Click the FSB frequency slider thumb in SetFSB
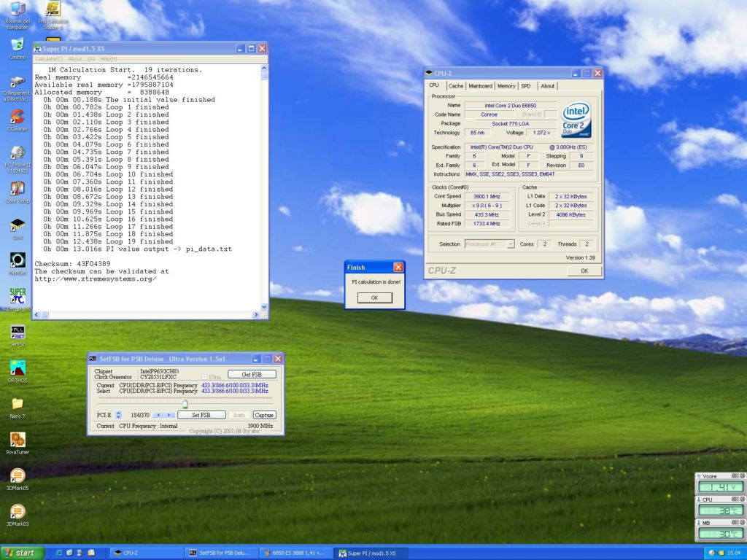This screenshot has height=560, width=747. tap(185, 404)
